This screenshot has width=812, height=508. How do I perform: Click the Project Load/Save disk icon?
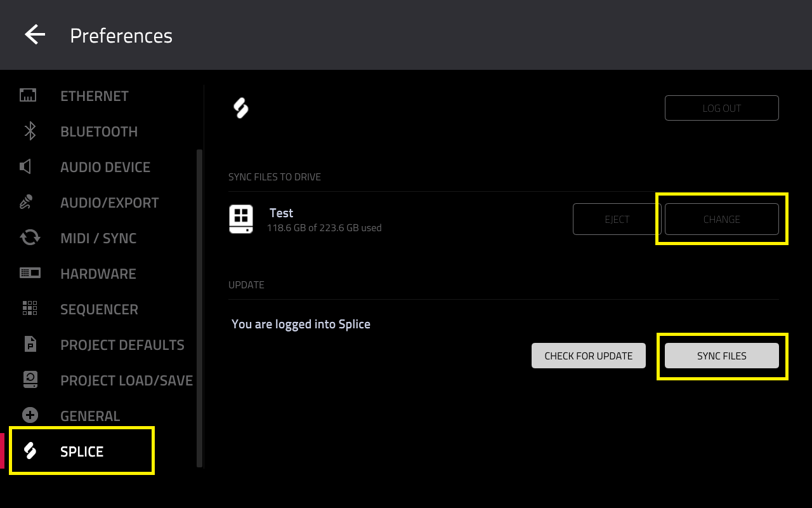30,380
